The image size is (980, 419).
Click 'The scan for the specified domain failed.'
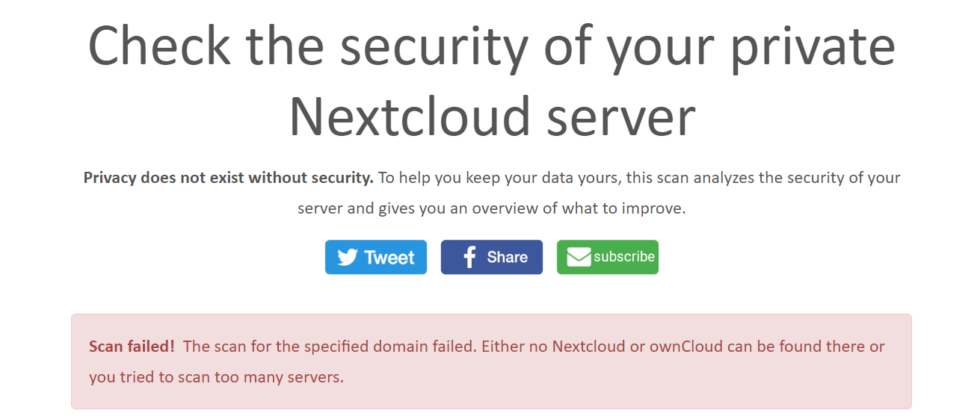pos(330,347)
